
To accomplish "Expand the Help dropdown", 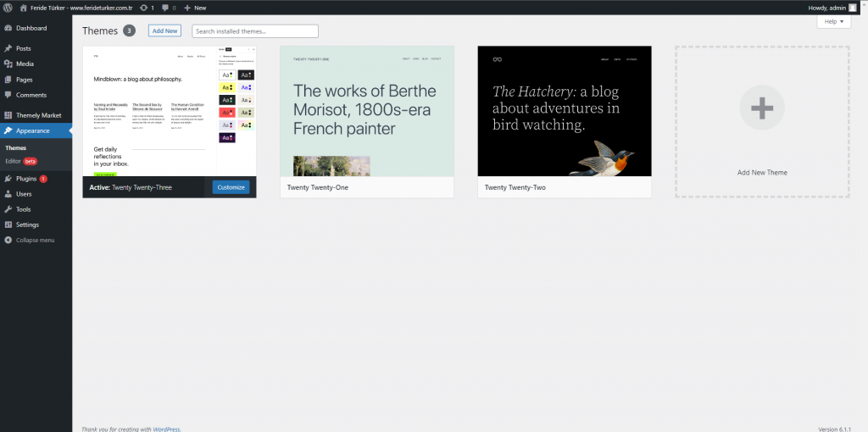I will 834,21.
